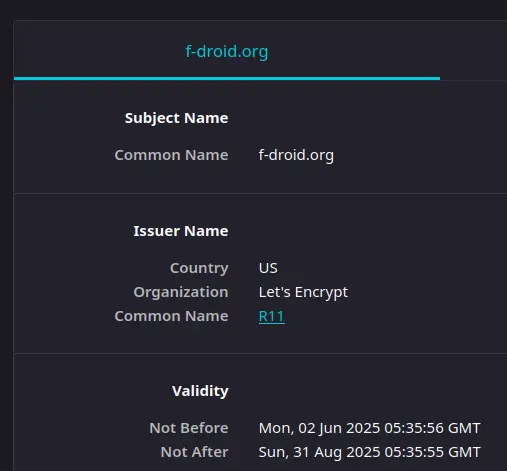Viewport: 507px width, 471px height.
Task: Click the divider line between Subject and Issuer sections
Action: pyautogui.click(x=260, y=193)
